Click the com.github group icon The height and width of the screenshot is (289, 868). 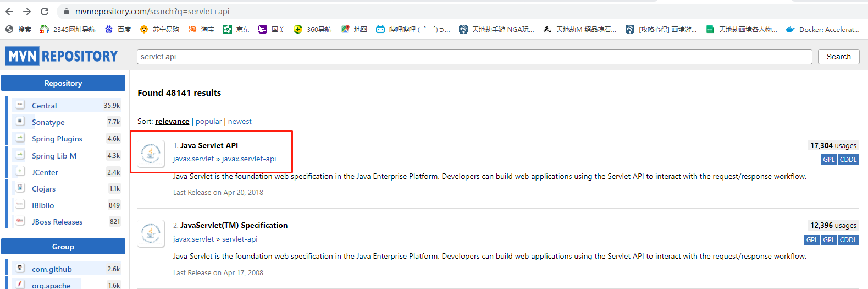tap(20, 268)
